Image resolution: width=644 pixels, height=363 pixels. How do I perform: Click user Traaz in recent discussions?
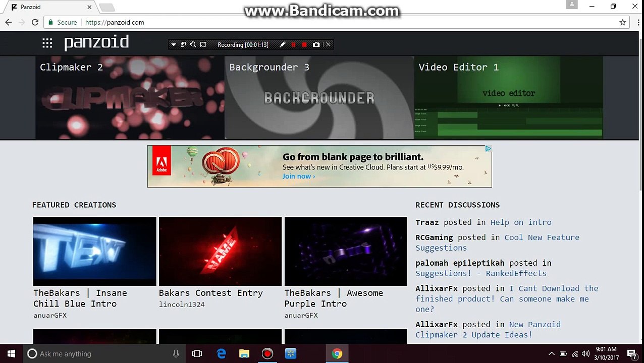tap(427, 222)
